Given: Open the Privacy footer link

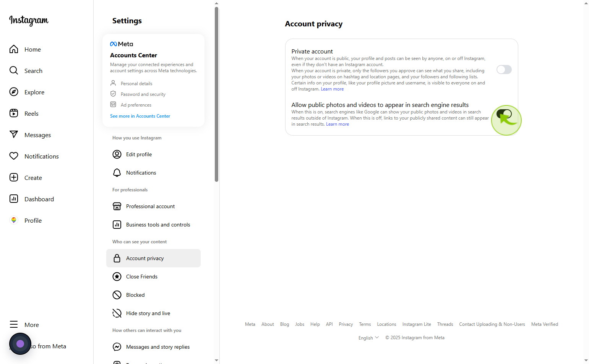Looking at the screenshot, I should click(346, 324).
